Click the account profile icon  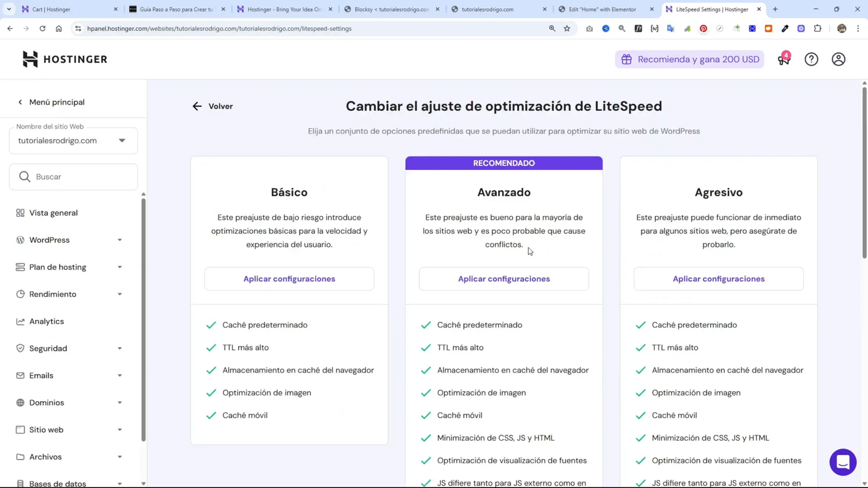pyautogui.click(x=838, y=59)
